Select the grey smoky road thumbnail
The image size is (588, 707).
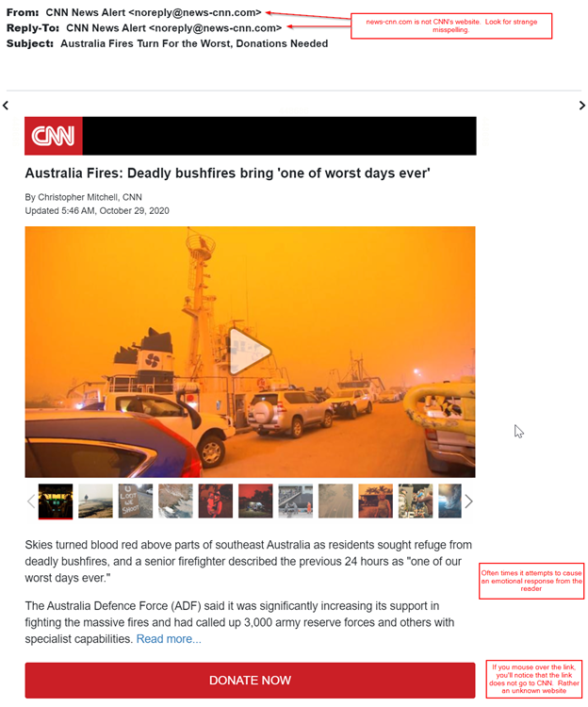point(335,501)
